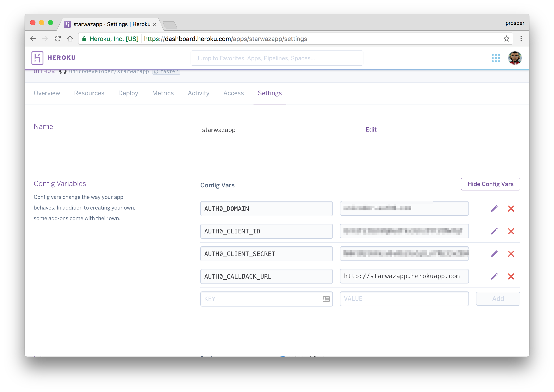Edit the AUTH0_CLIENT_SECRET variable with pencil icon
Screen dimensions: 554x392
(494, 254)
